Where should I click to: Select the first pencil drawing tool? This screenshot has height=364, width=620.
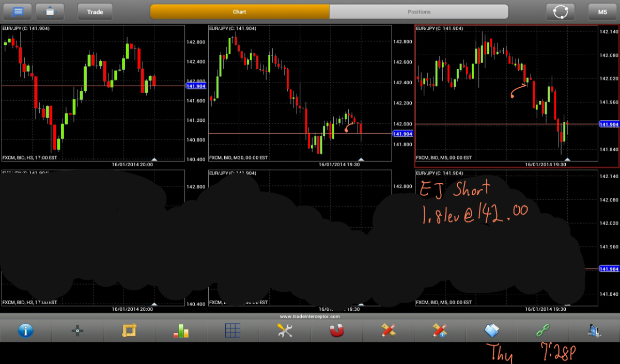pos(388,330)
